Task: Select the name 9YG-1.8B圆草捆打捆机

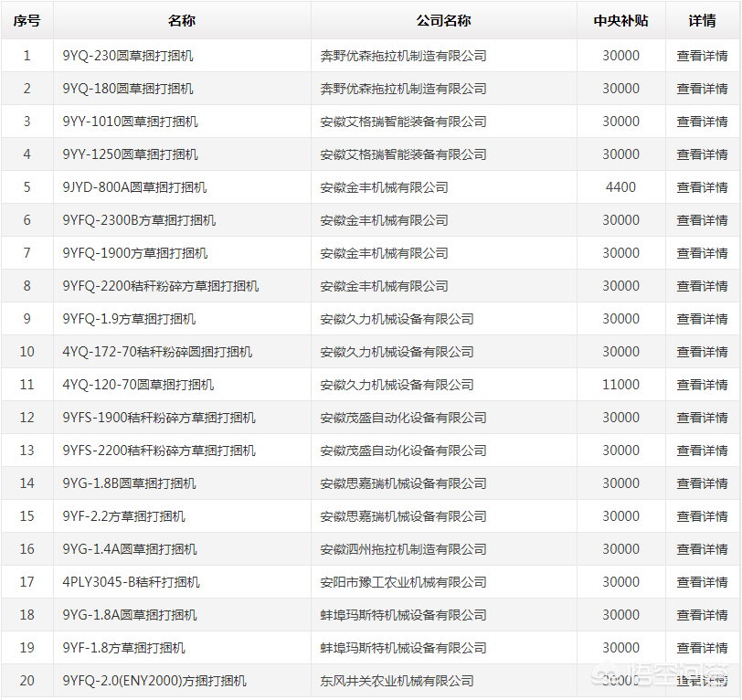Action: pyautogui.click(x=129, y=483)
